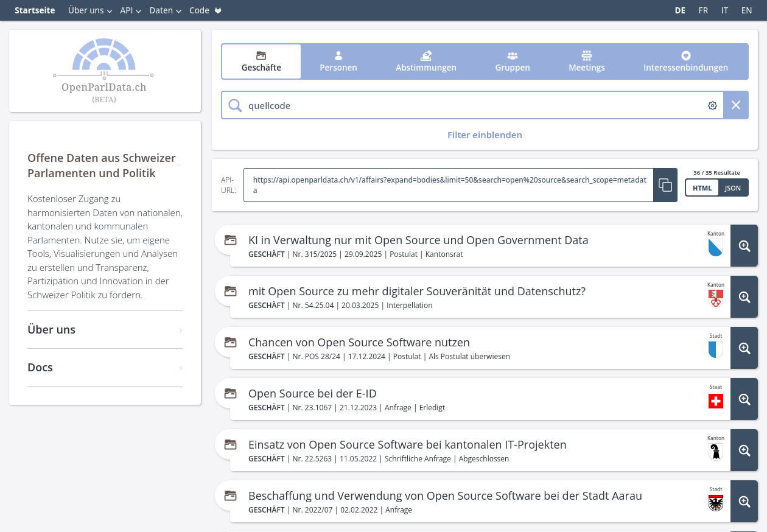Click inside the API URL field
Image resolution: width=767 pixels, height=532 pixels.
[450, 184]
